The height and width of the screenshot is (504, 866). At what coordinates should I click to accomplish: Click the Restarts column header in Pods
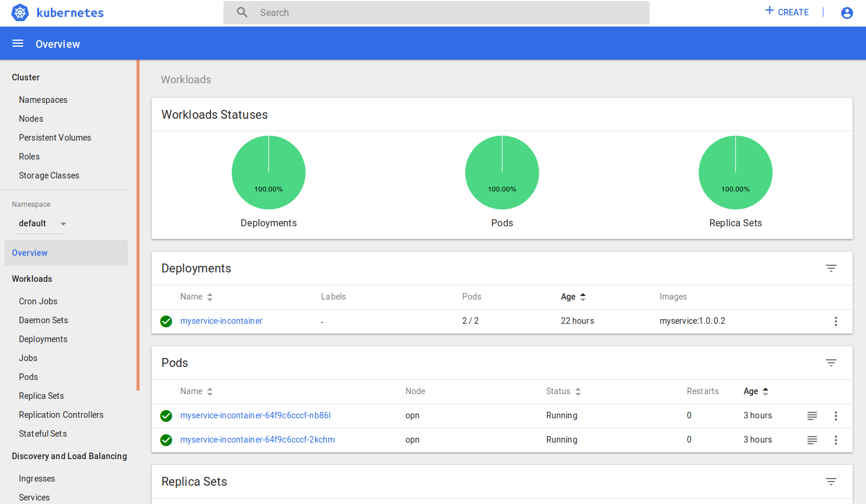pos(703,391)
